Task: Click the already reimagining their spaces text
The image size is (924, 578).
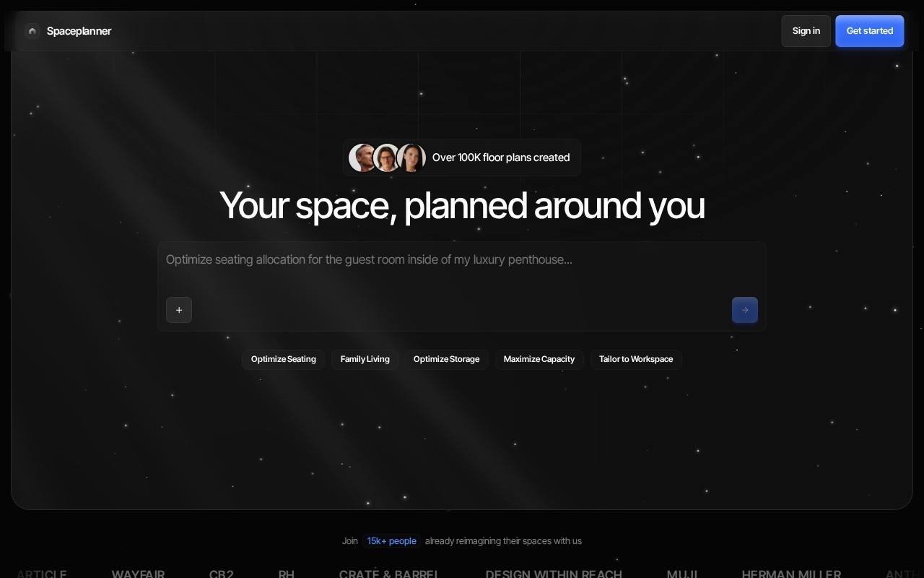Action: pyautogui.click(x=503, y=541)
